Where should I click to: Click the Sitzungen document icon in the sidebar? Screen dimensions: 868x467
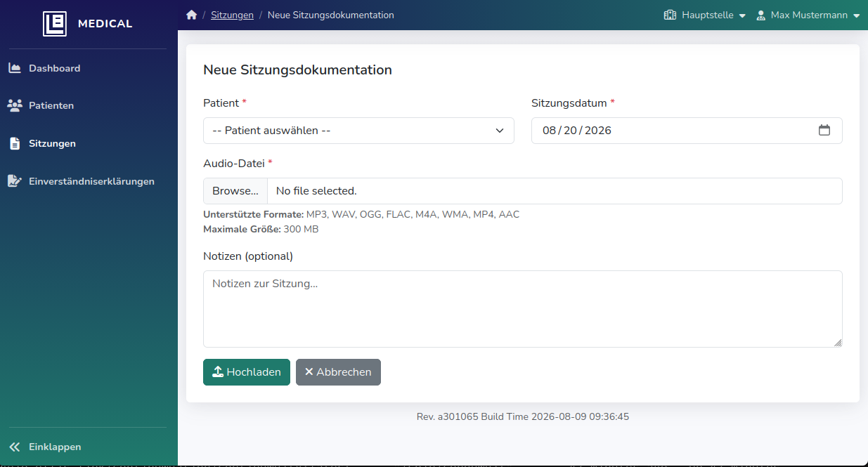(x=15, y=143)
